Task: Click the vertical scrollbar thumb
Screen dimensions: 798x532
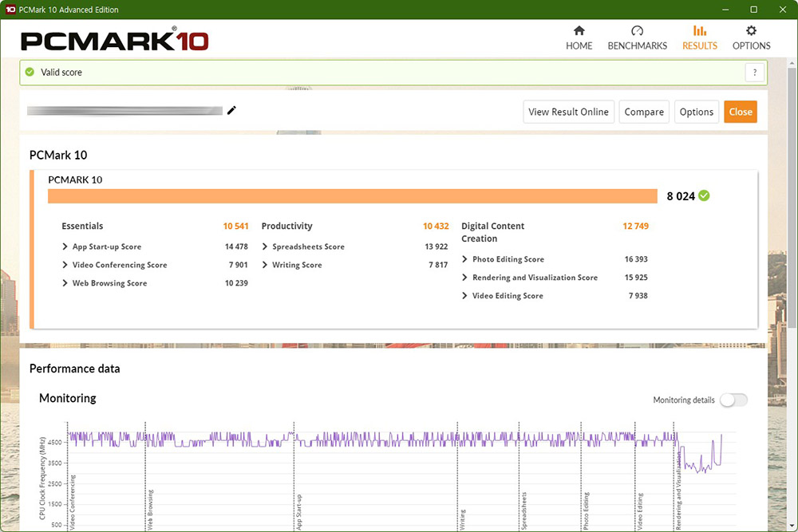Action: point(792,199)
